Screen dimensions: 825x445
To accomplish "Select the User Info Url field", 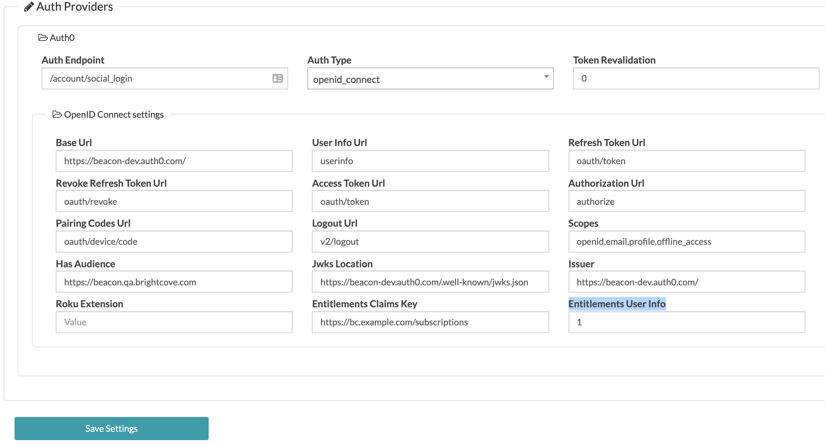I will coord(430,161).
